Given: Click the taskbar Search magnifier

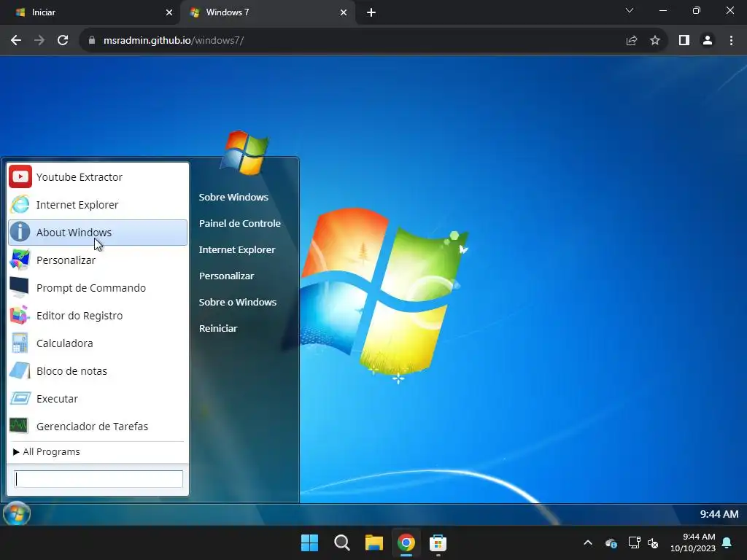Looking at the screenshot, I should 341,542.
